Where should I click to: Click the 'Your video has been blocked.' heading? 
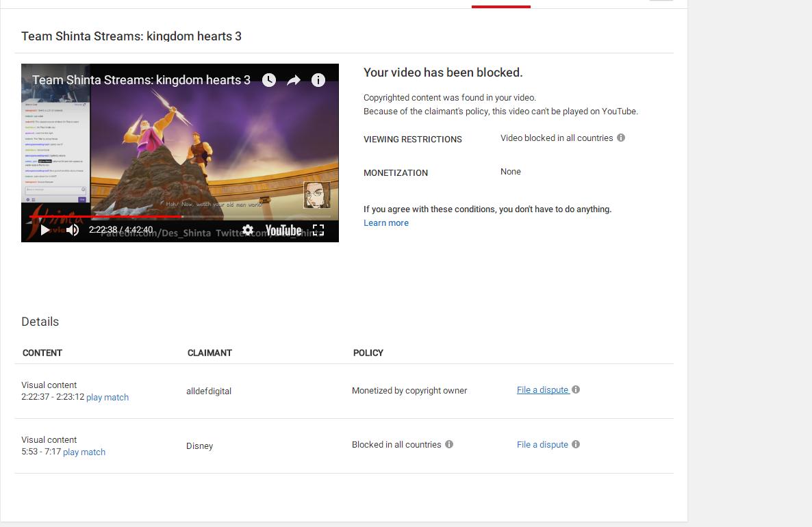[x=443, y=73]
